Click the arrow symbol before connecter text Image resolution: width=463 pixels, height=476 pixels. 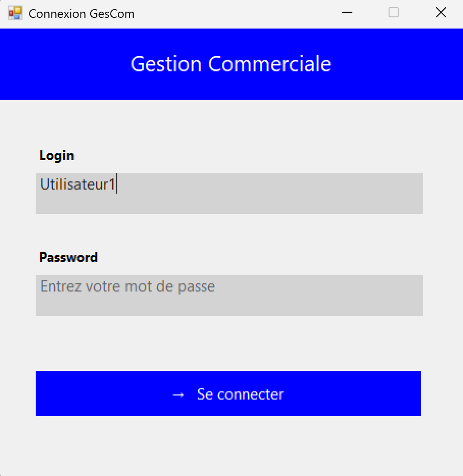coord(179,394)
